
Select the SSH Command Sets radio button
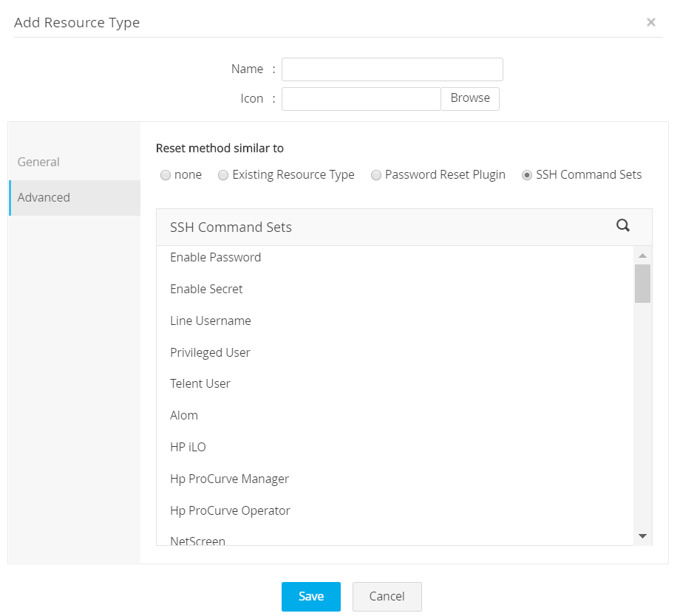pyautogui.click(x=527, y=175)
